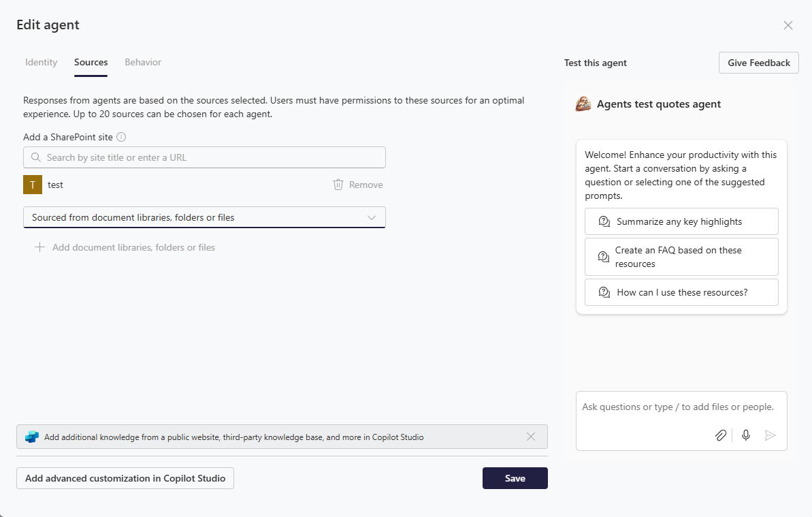Click the Save button
Viewport: 812px width, 517px height.
(515, 478)
